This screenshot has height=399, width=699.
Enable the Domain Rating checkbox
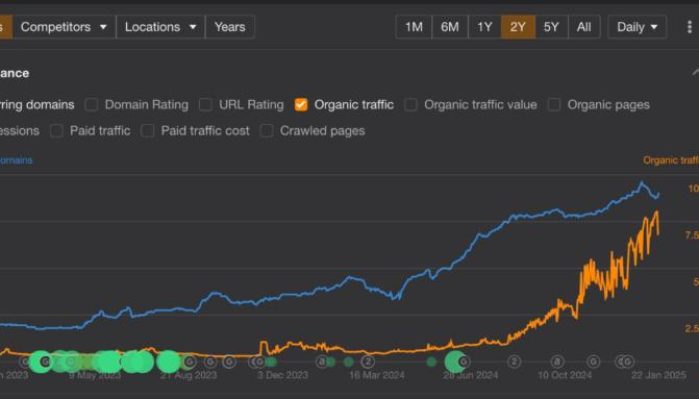point(91,105)
